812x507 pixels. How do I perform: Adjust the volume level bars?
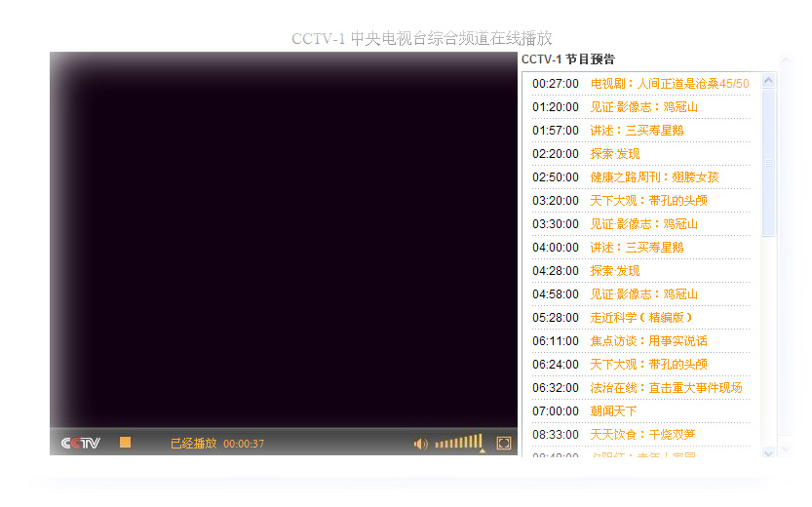pos(459,442)
